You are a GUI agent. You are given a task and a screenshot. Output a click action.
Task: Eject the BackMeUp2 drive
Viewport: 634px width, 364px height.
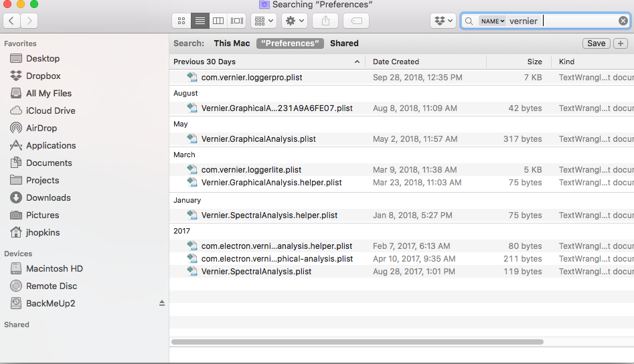[x=162, y=303]
